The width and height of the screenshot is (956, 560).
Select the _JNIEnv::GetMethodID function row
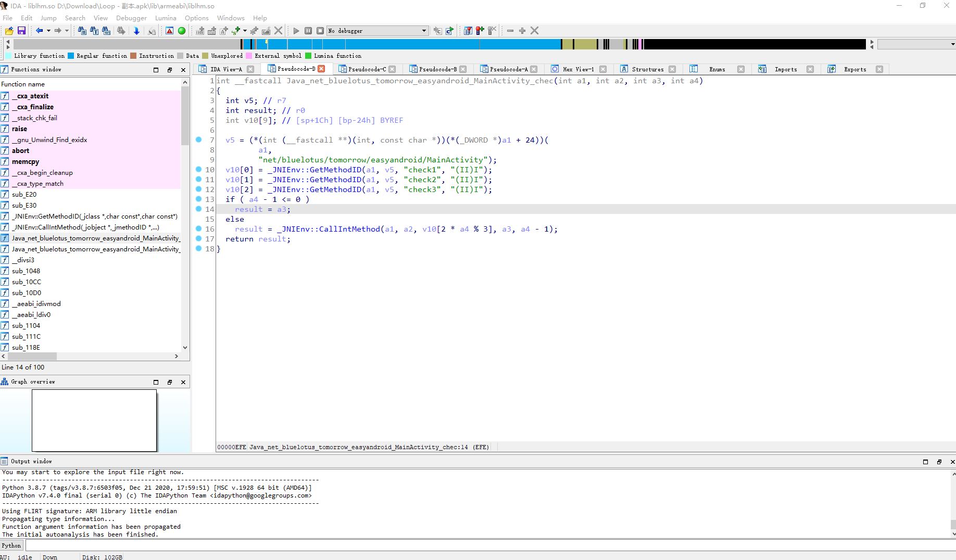(91, 217)
